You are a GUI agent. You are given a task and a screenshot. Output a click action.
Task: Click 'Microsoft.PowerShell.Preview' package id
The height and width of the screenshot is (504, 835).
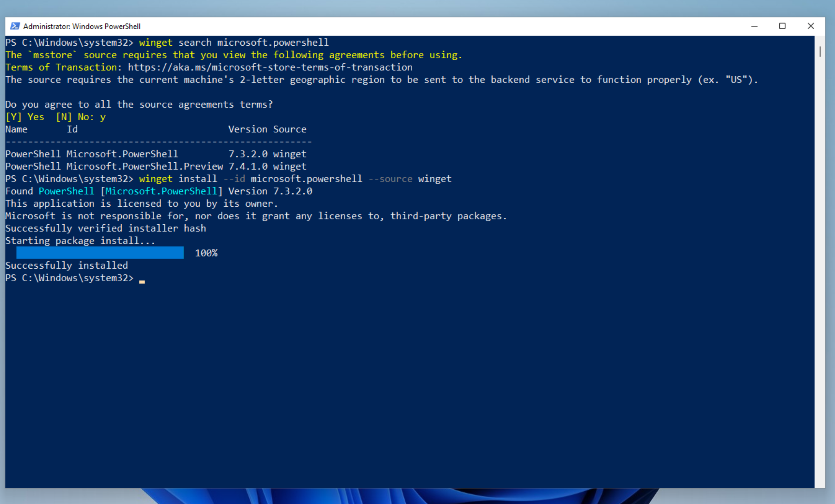coord(145,166)
